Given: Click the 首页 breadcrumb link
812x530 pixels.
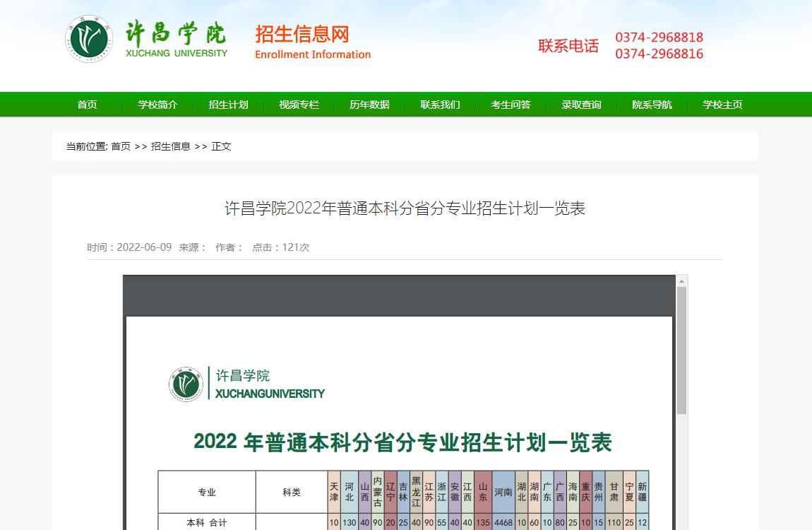Looking at the screenshot, I should (121, 146).
